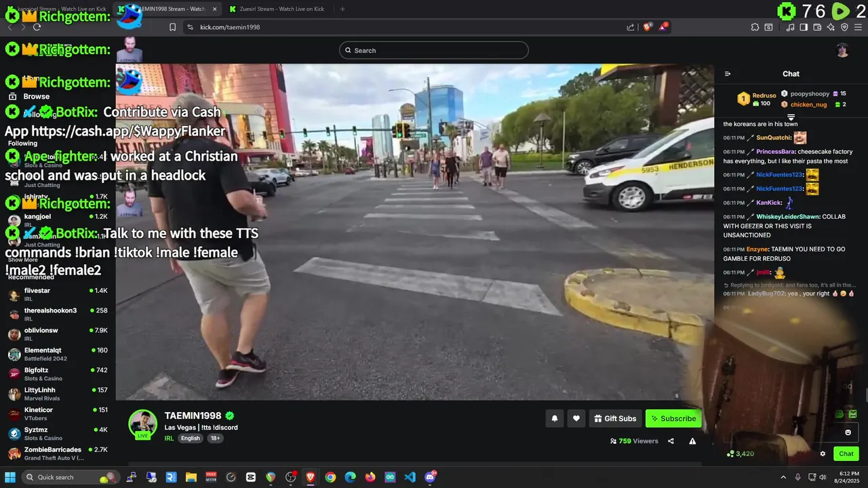Click the taskbar volume speaker icon
This screenshot has width=868, height=488.
pos(823,477)
